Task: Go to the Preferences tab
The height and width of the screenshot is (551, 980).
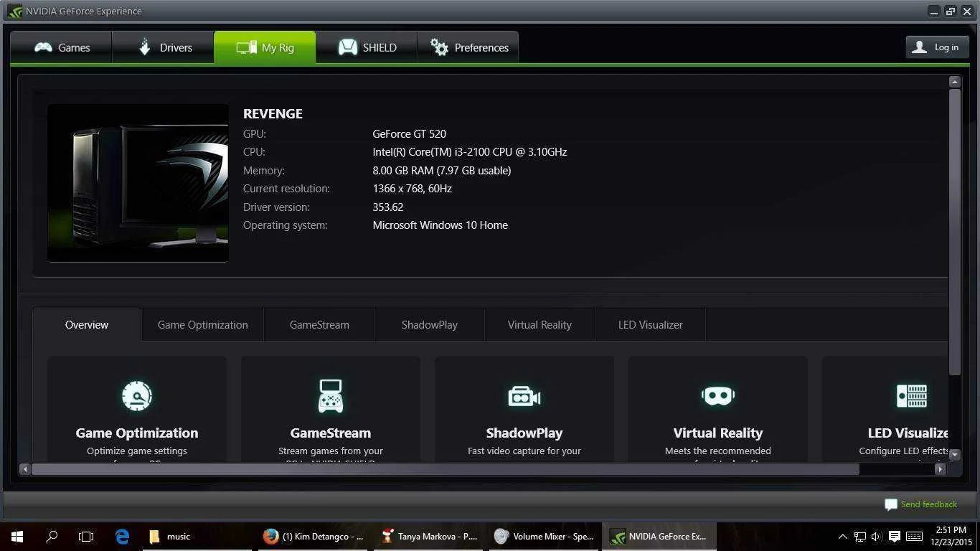Action: point(468,47)
